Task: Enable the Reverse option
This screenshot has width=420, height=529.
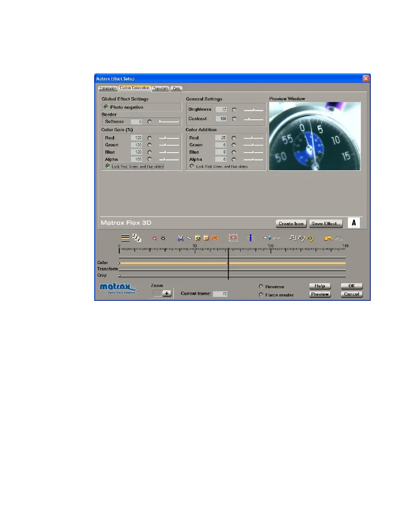Action: pyautogui.click(x=261, y=287)
